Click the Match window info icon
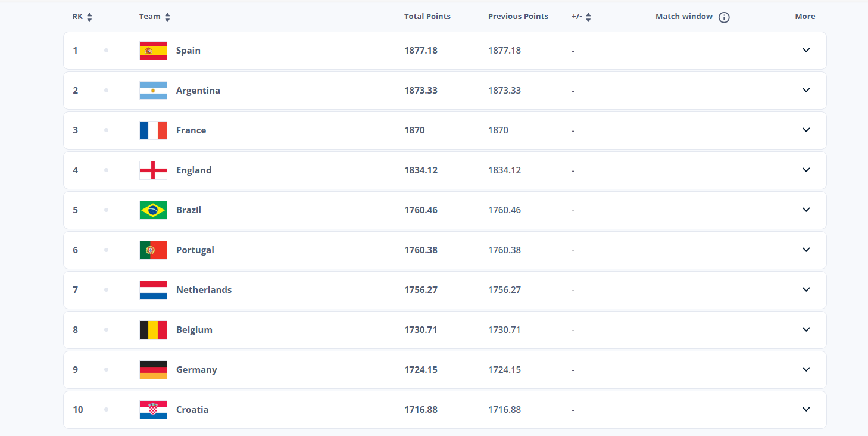The height and width of the screenshot is (436, 868). (724, 17)
